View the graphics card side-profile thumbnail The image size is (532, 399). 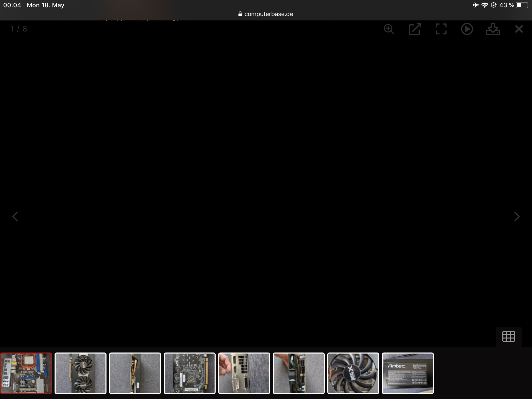pos(135,373)
